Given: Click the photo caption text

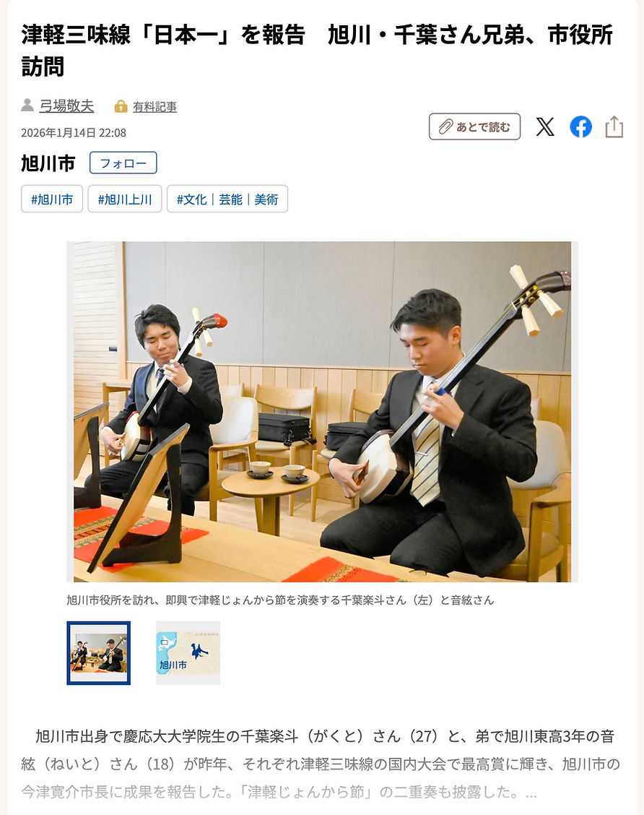Looking at the screenshot, I should tap(280, 600).
